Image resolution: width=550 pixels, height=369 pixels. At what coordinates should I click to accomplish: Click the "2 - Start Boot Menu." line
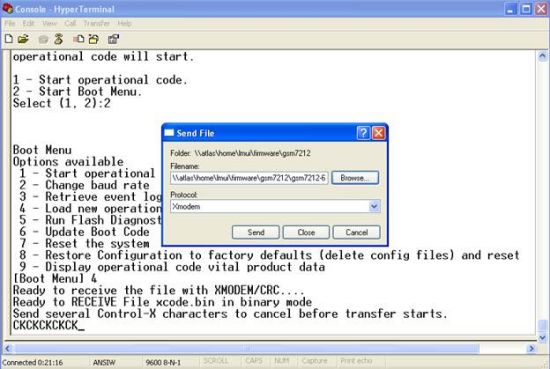coord(77,92)
